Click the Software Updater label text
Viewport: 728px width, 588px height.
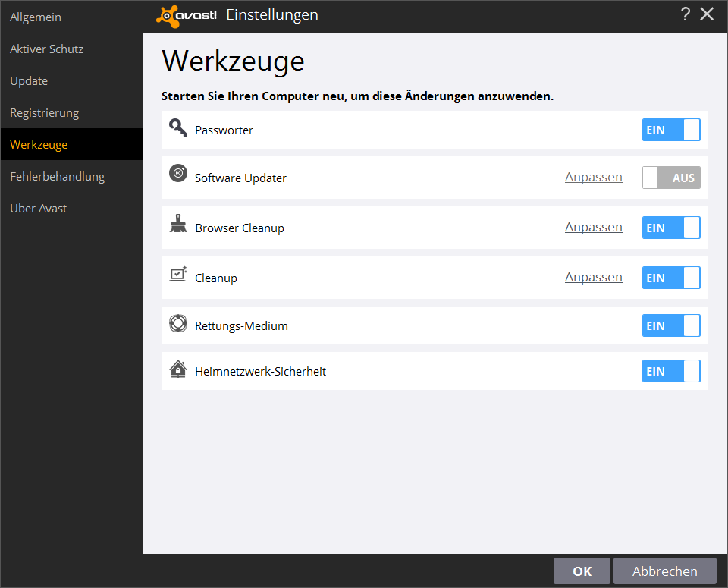(x=240, y=178)
